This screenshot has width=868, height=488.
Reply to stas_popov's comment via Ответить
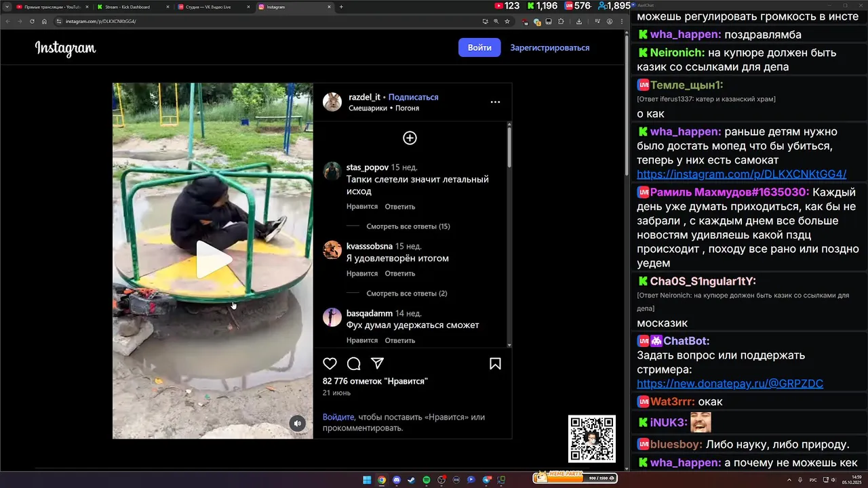tap(400, 207)
